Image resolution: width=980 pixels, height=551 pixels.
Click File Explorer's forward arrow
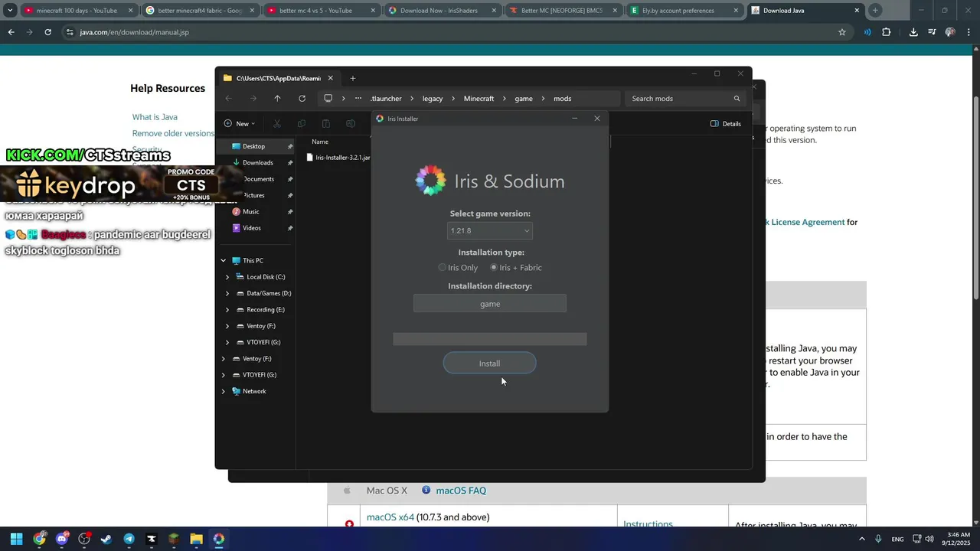(253, 99)
